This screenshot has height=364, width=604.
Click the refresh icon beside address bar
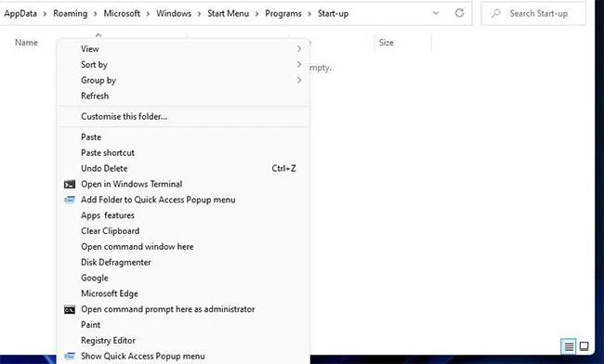tap(460, 13)
